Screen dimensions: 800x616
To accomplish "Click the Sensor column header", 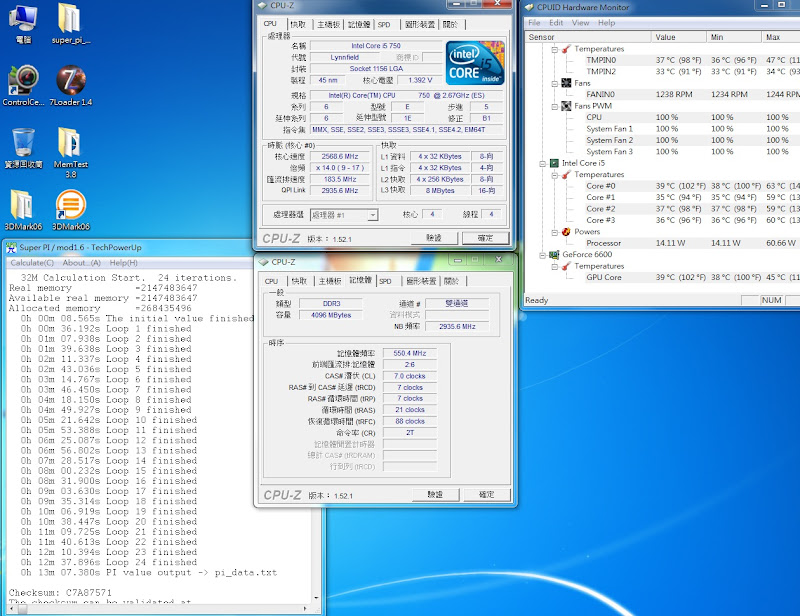I will [588, 37].
